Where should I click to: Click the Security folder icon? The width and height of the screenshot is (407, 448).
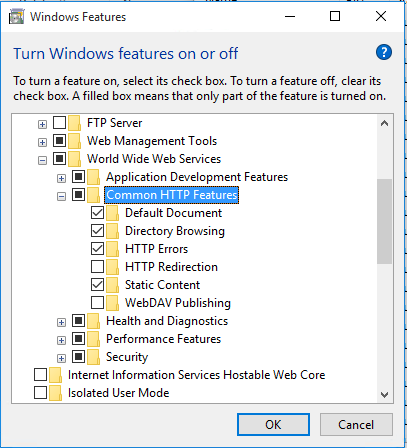pyautogui.click(x=93, y=357)
